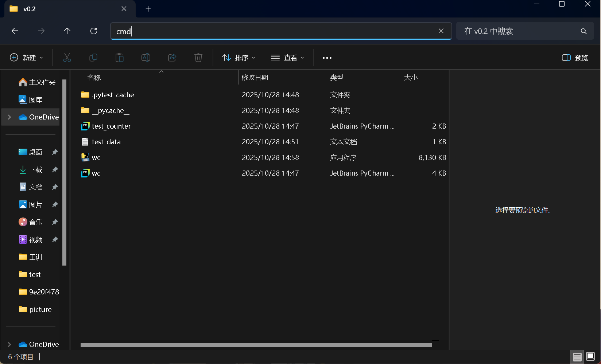The width and height of the screenshot is (601, 364).
Task: Open 桌面 in quick access
Action: point(31,152)
